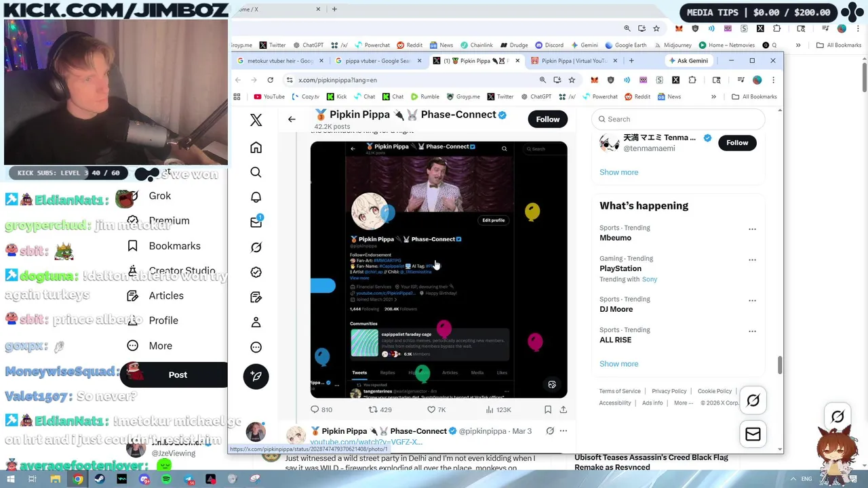Screen dimensions: 868x488
Task: Open Notifications bell in X sidebar
Action: (x=256, y=197)
